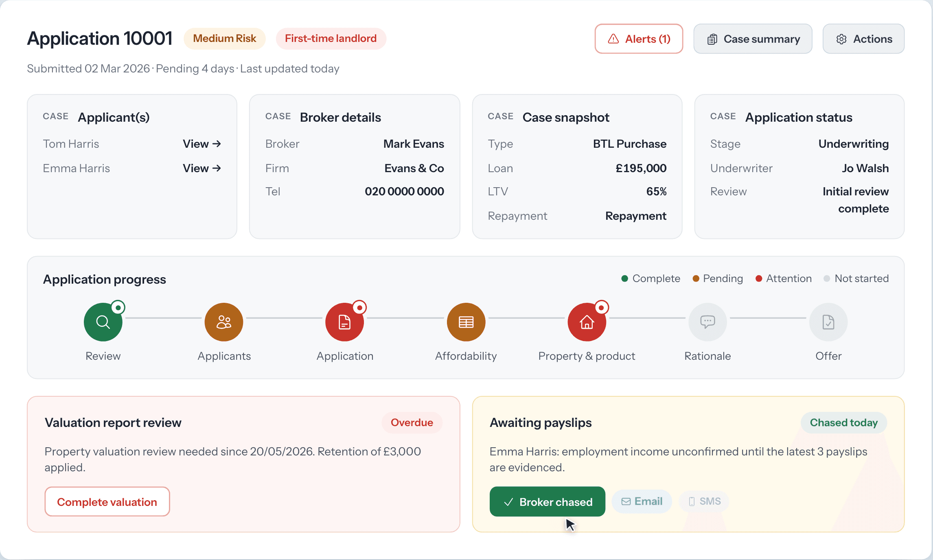The image size is (933, 560).
Task: Click the firm name Evans & Co
Action: 414,168
